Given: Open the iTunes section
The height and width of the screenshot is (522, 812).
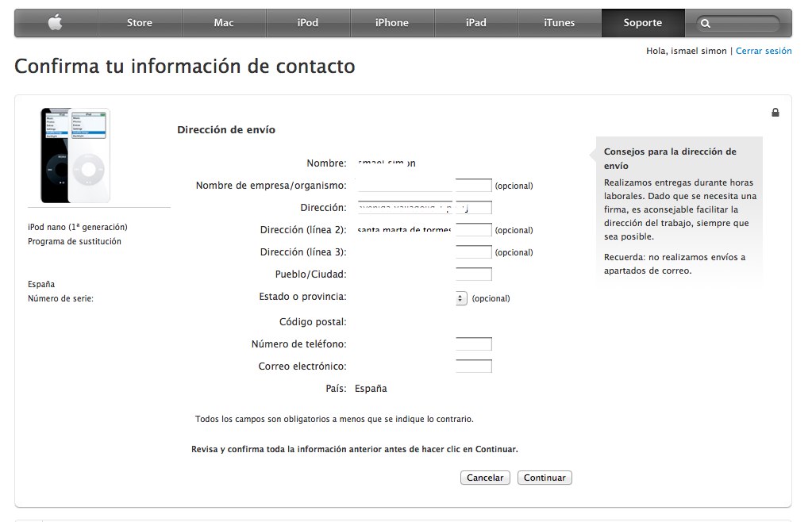Looking at the screenshot, I should [560, 23].
